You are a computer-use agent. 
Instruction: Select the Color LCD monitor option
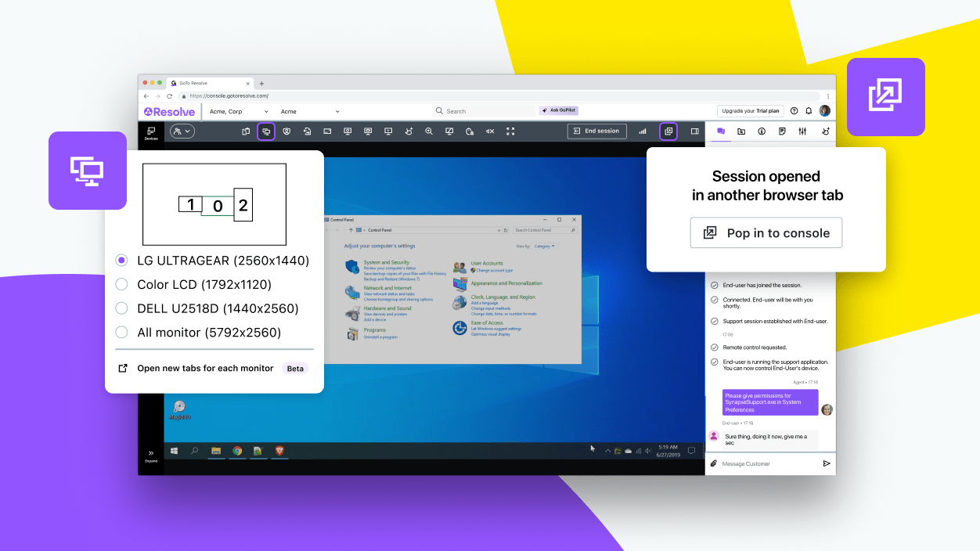click(121, 284)
